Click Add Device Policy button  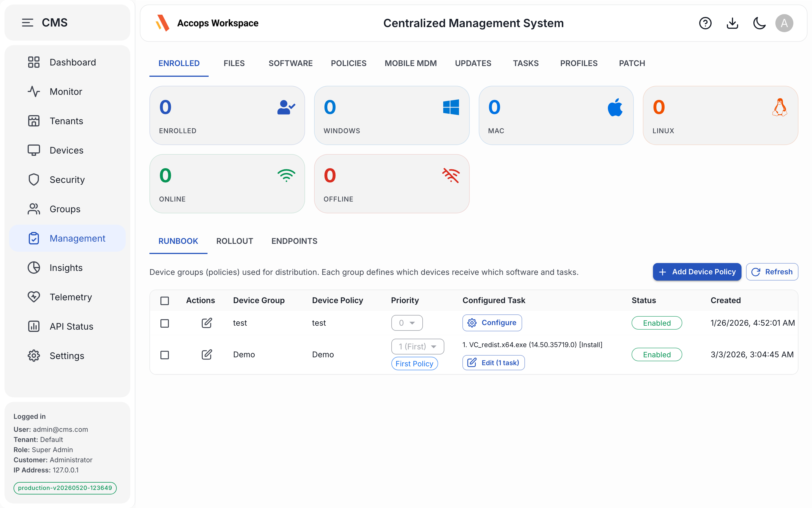coord(697,271)
